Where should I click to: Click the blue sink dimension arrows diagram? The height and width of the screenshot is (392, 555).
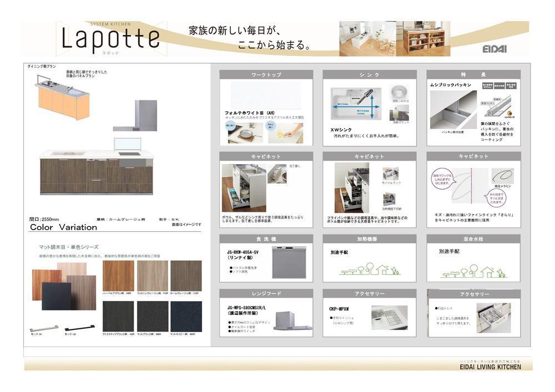click(x=356, y=105)
